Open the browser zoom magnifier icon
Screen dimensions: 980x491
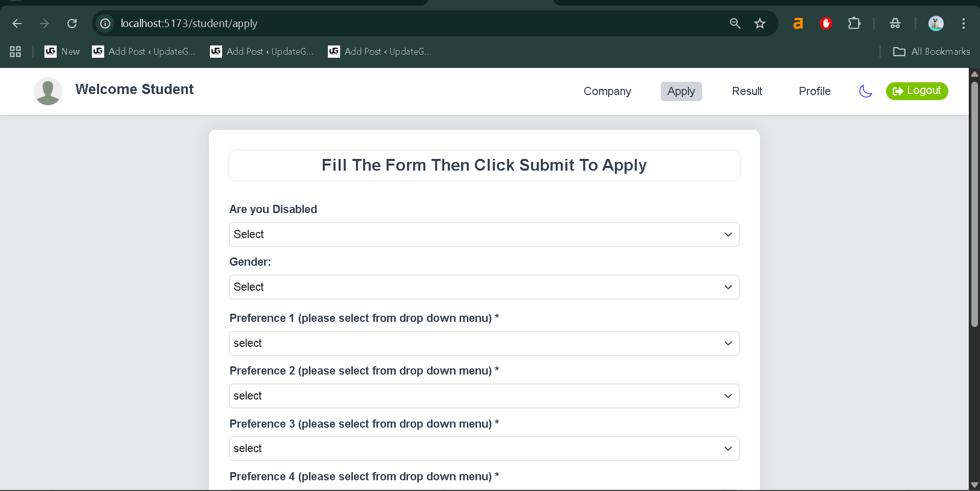coord(735,24)
